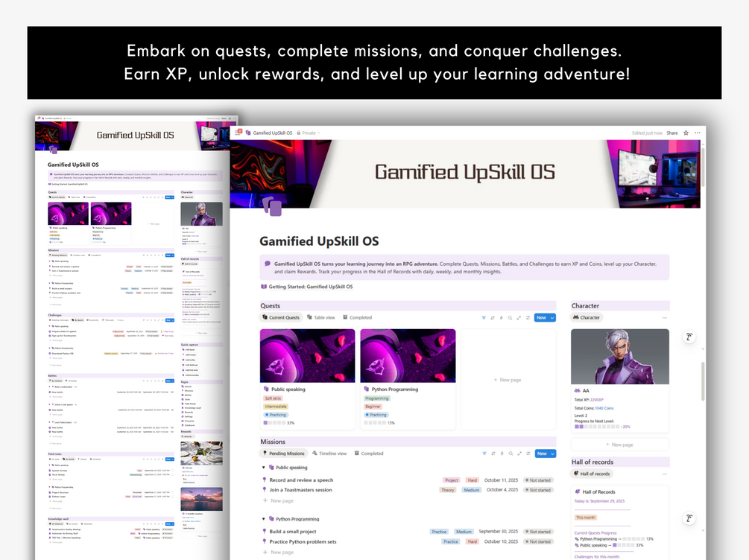Click the 1040 Coins total value
749x560 pixels.
tap(604, 408)
